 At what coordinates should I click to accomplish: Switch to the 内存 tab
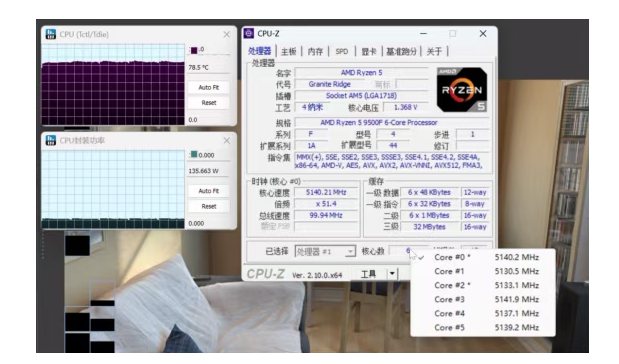315,51
